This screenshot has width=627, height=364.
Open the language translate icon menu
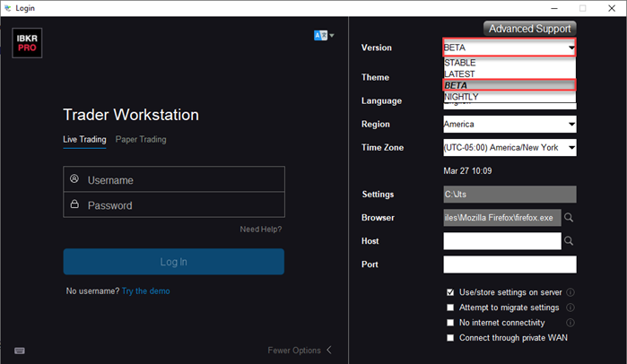pyautogui.click(x=323, y=36)
